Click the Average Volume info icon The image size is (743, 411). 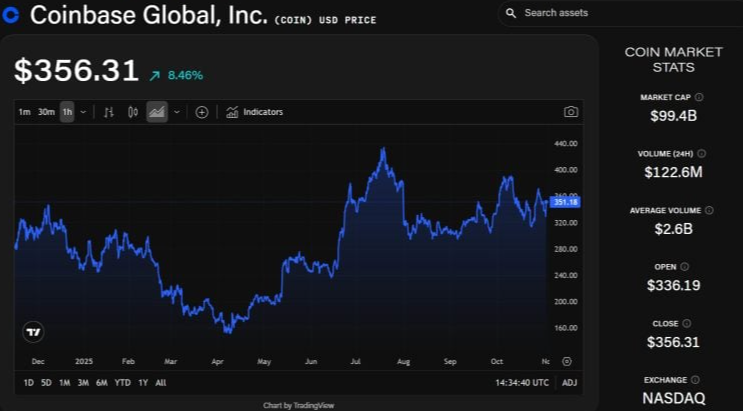[709, 211]
